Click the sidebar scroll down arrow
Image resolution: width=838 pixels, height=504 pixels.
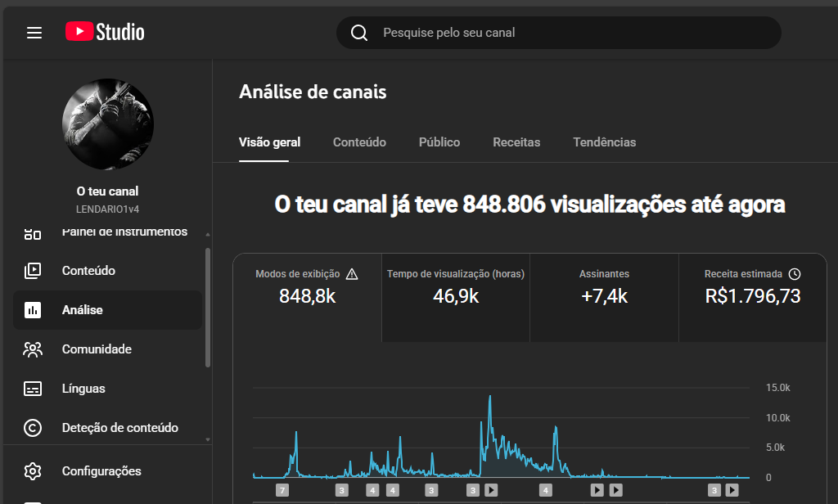coord(208,440)
